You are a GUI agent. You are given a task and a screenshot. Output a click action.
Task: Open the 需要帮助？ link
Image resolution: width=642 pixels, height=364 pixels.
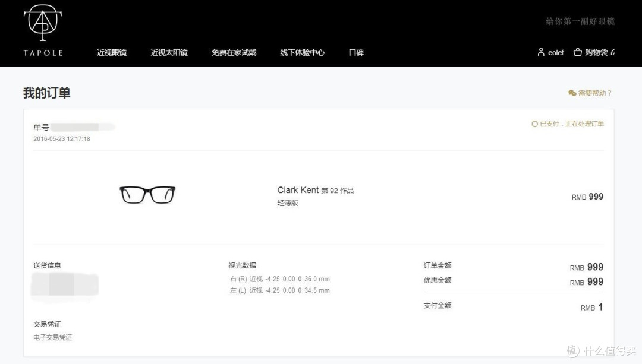[595, 93]
